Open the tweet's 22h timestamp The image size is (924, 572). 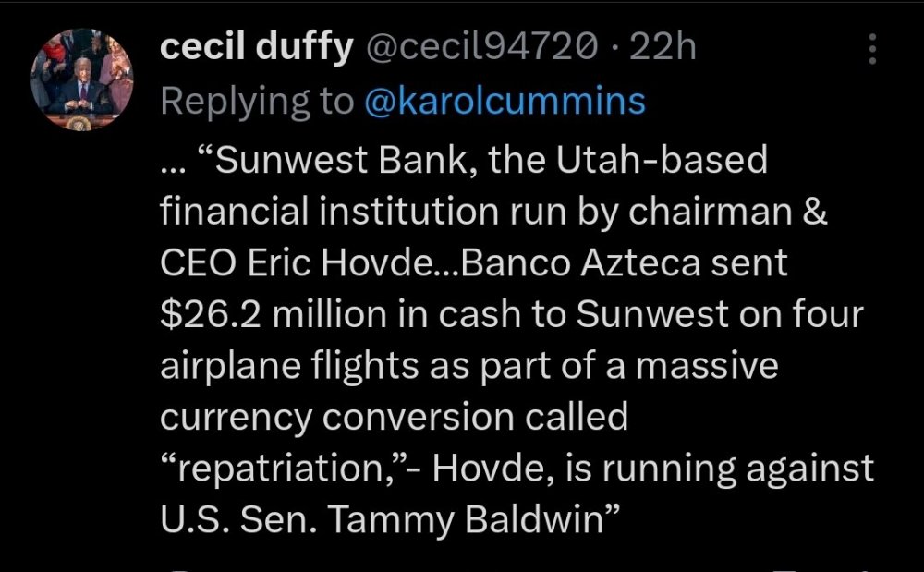(662, 48)
